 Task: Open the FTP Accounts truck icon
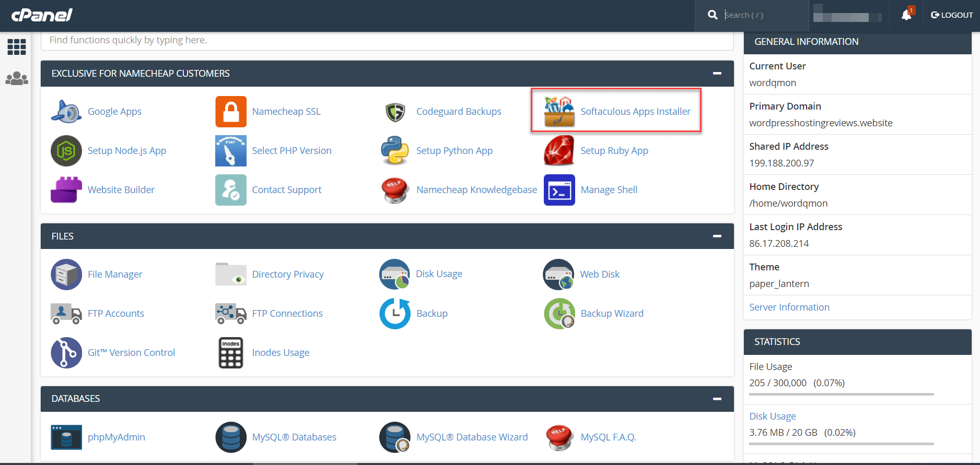coord(66,314)
